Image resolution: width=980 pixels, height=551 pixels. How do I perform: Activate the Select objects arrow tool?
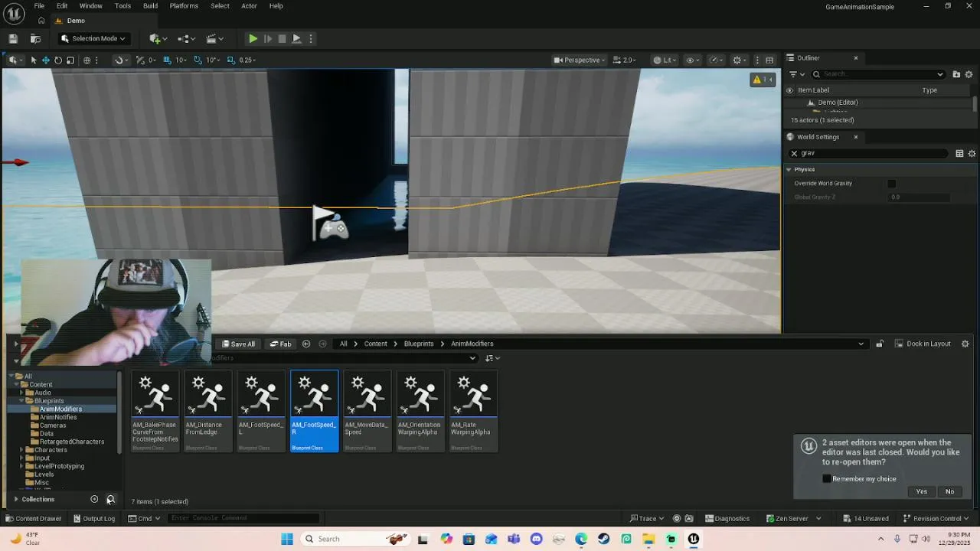click(33, 60)
